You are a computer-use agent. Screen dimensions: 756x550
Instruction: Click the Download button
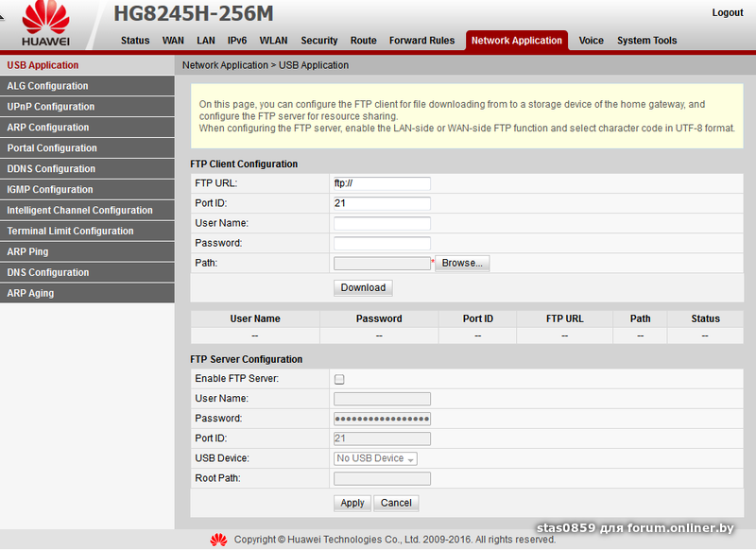coord(363,287)
